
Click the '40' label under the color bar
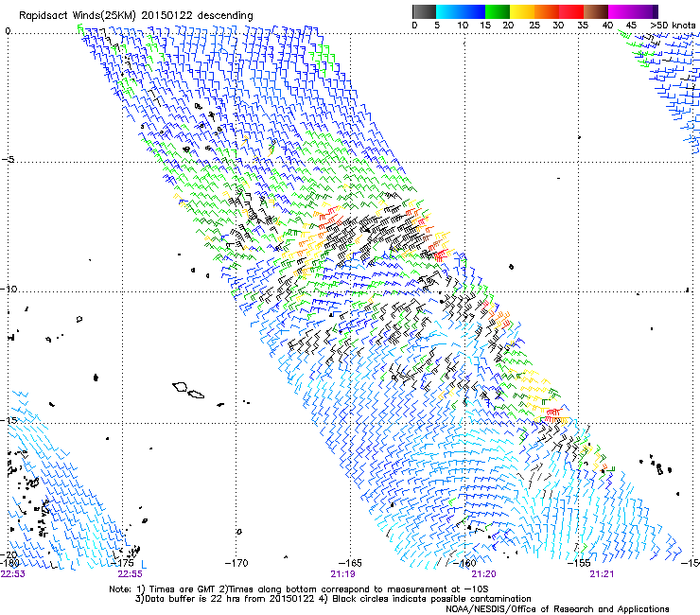[607, 26]
